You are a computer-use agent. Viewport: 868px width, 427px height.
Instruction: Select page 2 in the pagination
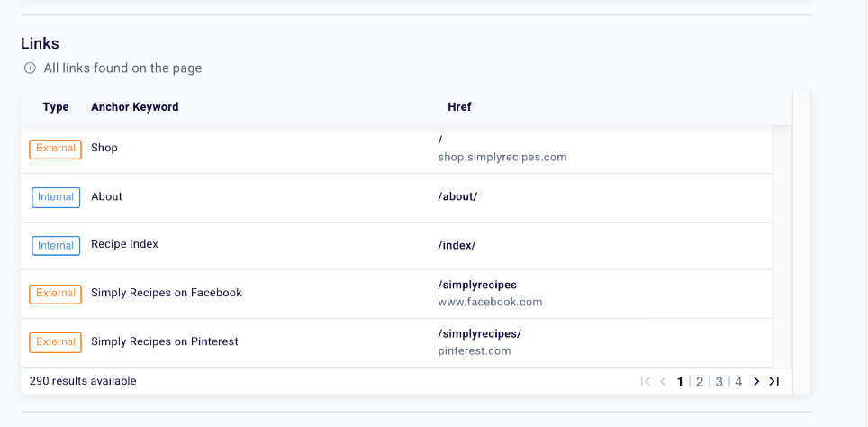700,382
